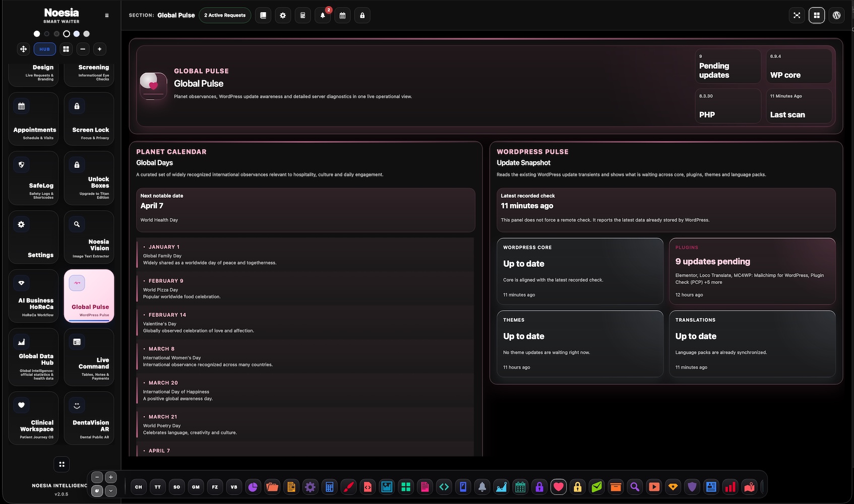Select the ring-outlined theme dot
Image resolution: width=854 pixels, height=504 pixels.
click(67, 34)
